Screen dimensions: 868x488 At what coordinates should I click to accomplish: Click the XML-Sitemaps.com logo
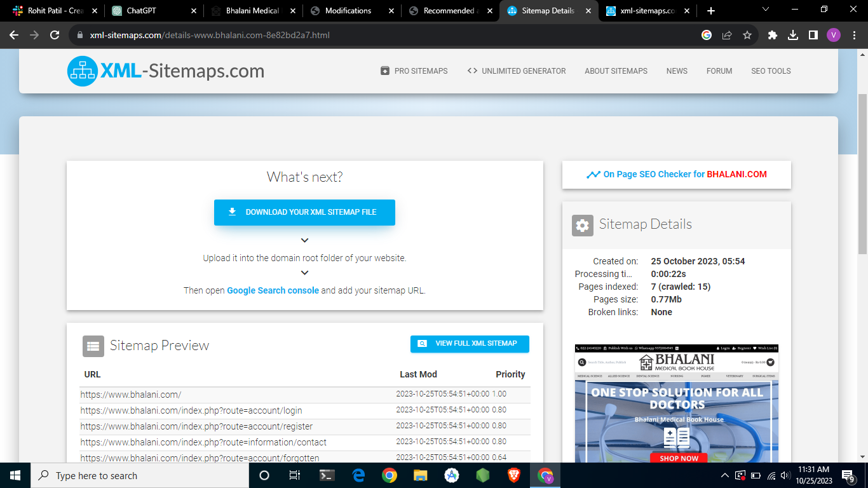(166, 71)
